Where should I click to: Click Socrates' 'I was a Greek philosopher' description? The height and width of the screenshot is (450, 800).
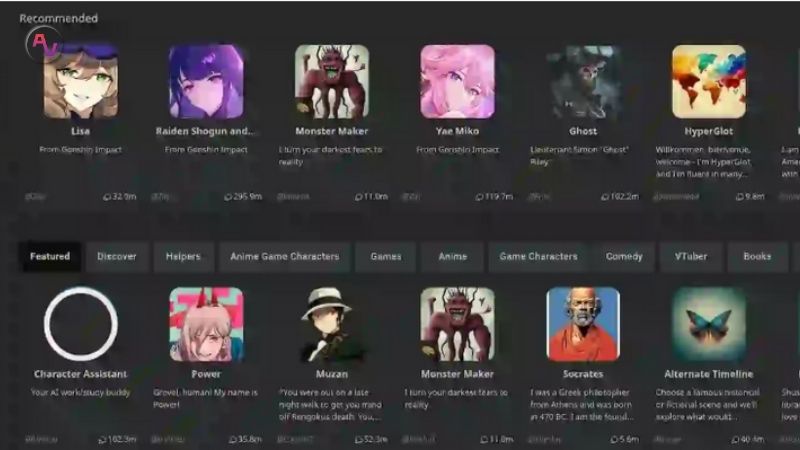(x=582, y=405)
